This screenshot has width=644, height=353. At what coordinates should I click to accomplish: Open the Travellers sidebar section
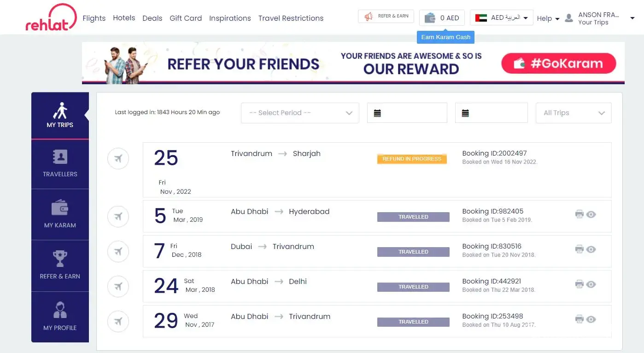click(60, 164)
